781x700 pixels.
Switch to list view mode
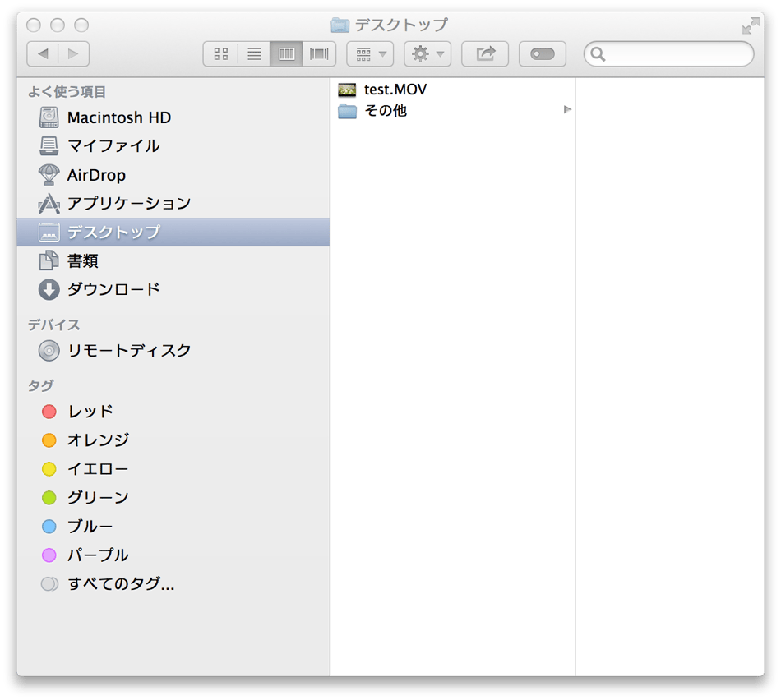click(x=254, y=54)
